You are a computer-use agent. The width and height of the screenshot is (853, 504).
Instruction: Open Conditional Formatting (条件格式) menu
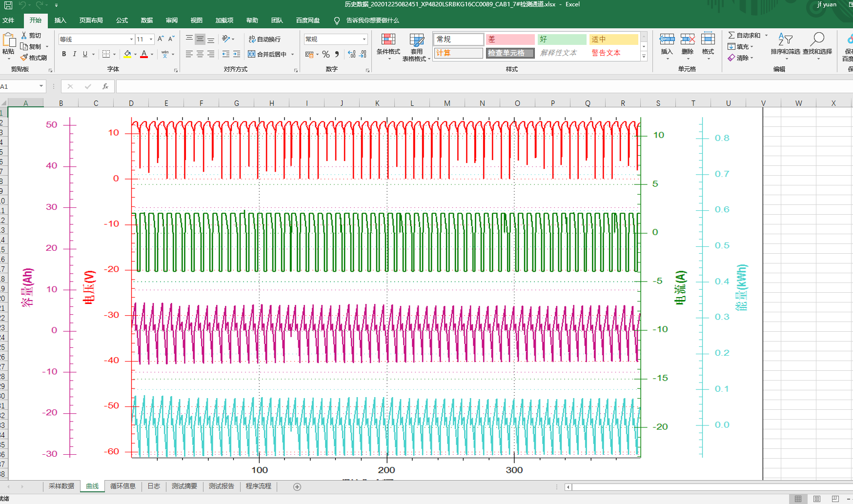click(x=388, y=47)
